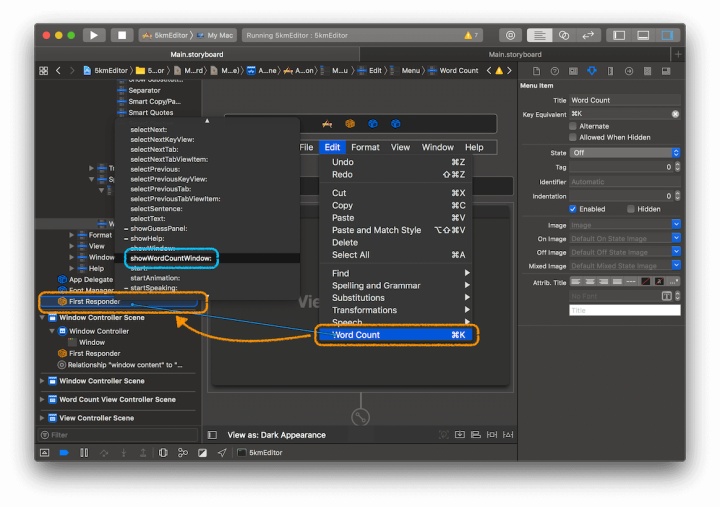The width and height of the screenshot is (720, 507).
Task: Click the Tag stepper
Action: click(677, 167)
